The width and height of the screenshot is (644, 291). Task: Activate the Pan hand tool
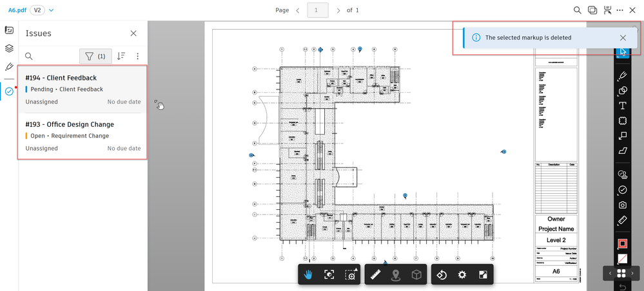[x=308, y=274]
